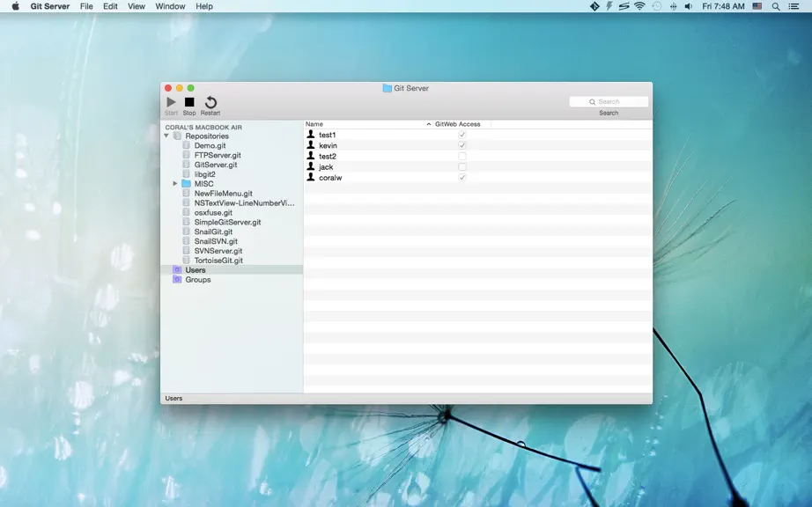Select the user name jack
812x507 pixels.
326,166
